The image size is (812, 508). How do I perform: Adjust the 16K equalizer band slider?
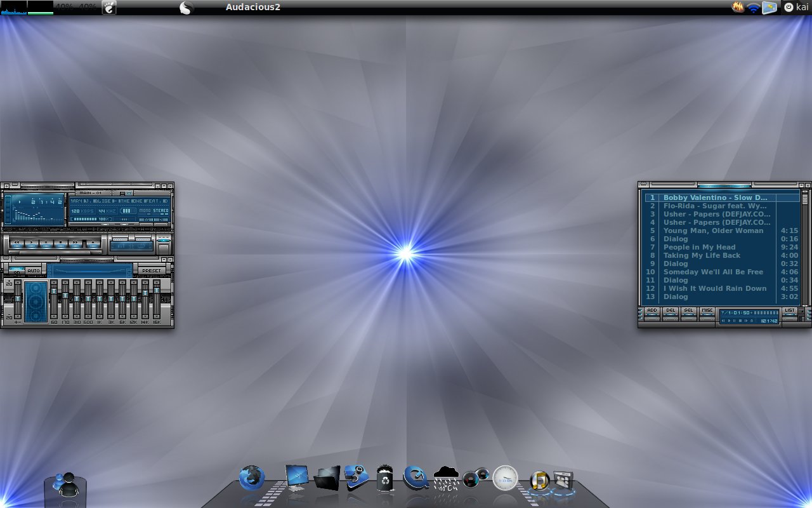click(x=157, y=298)
